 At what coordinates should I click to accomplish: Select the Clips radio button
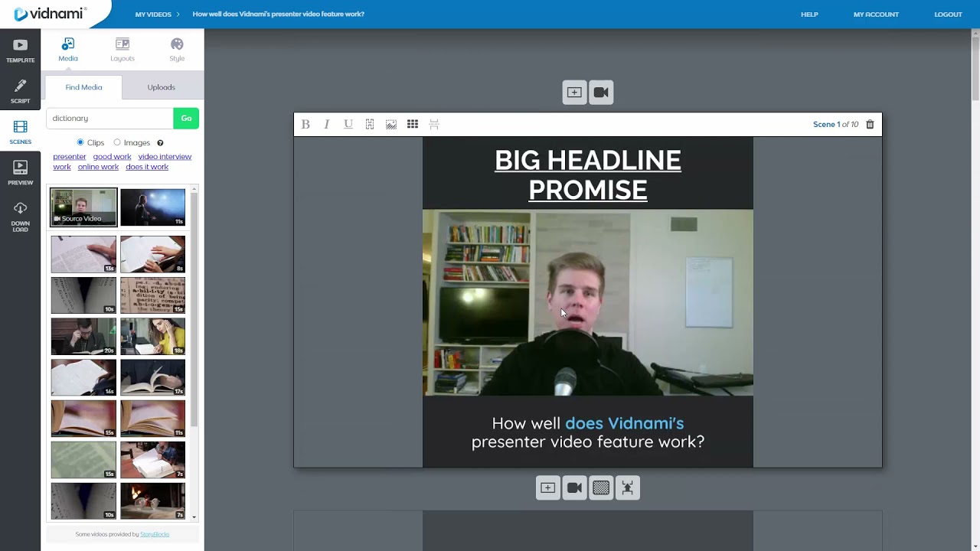coord(80,142)
